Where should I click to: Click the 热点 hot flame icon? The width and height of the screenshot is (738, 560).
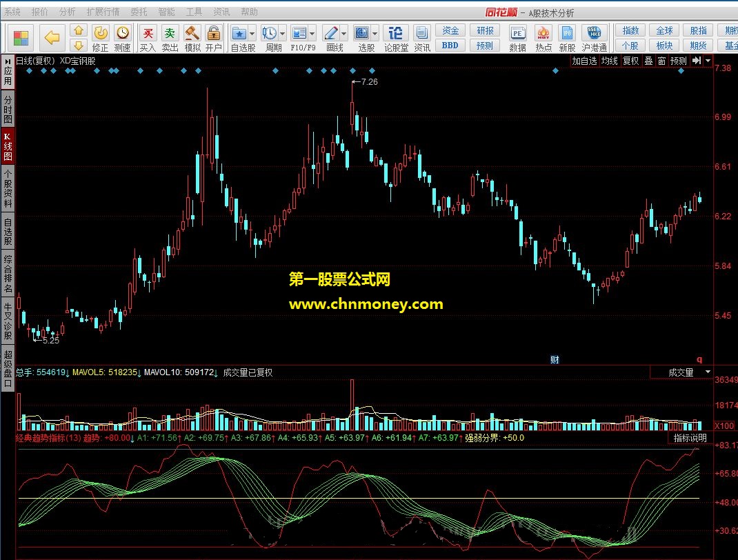coord(543,33)
